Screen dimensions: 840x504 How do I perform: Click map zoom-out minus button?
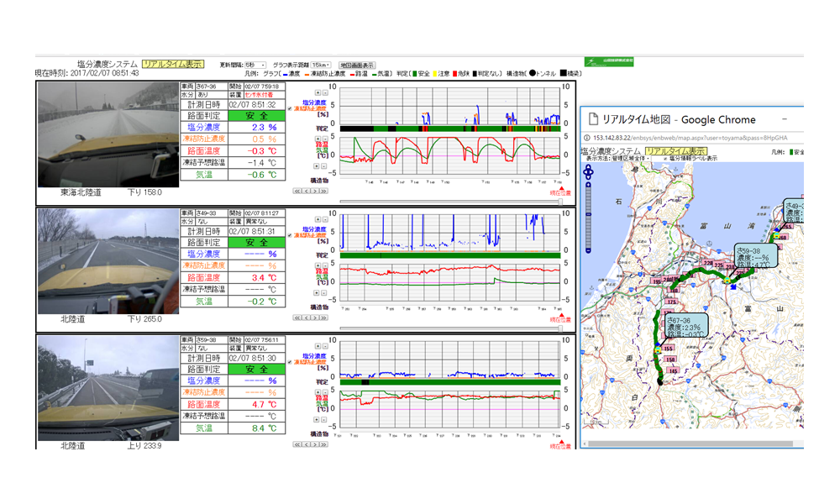pos(588,250)
